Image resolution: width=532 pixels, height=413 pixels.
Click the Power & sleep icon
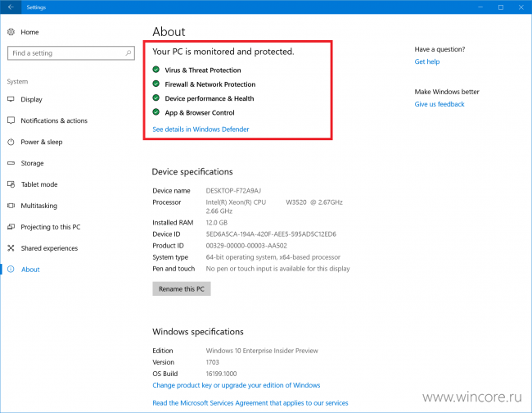pos(11,142)
